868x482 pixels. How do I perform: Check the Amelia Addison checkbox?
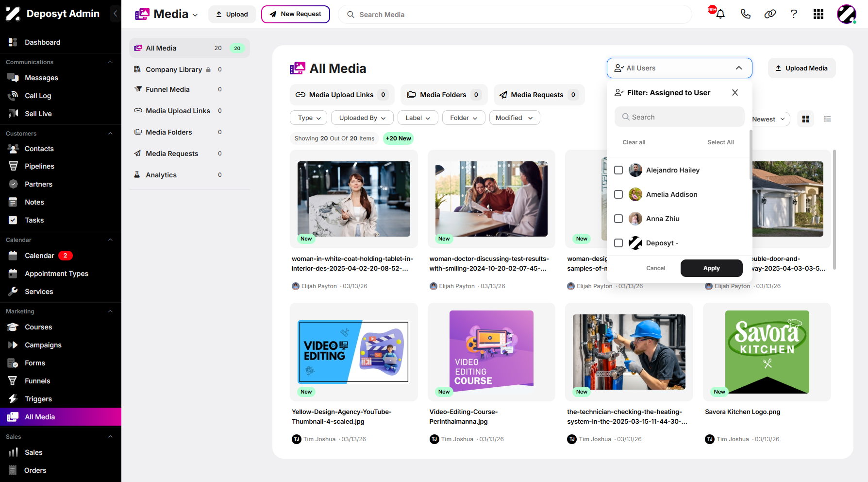click(618, 194)
